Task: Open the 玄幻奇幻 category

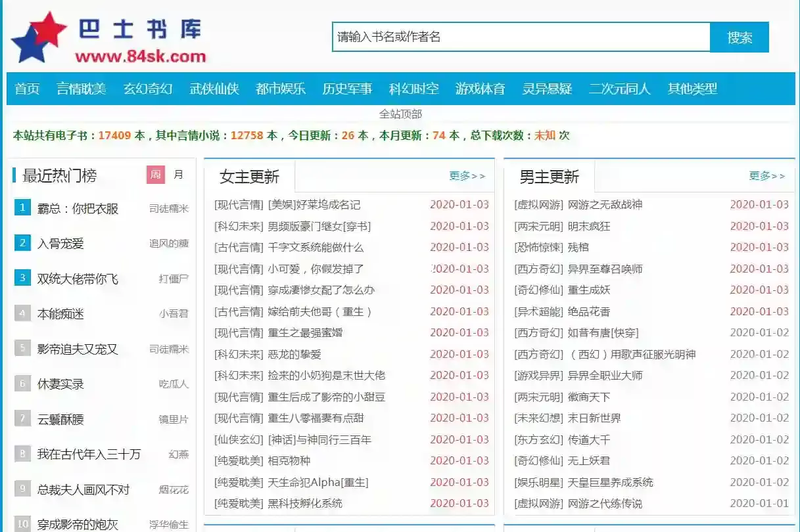Action: [x=148, y=89]
